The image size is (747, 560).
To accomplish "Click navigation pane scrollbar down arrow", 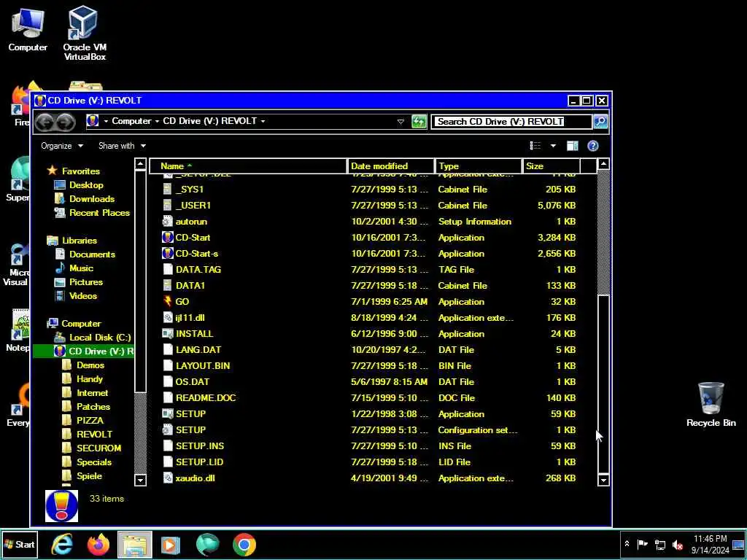I will pos(140,480).
